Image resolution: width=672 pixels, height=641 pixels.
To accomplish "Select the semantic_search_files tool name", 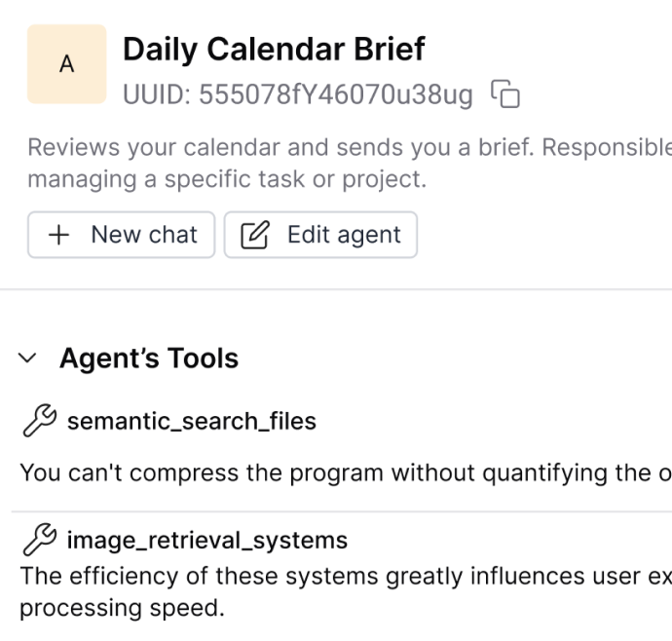I will click(x=191, y=421).
